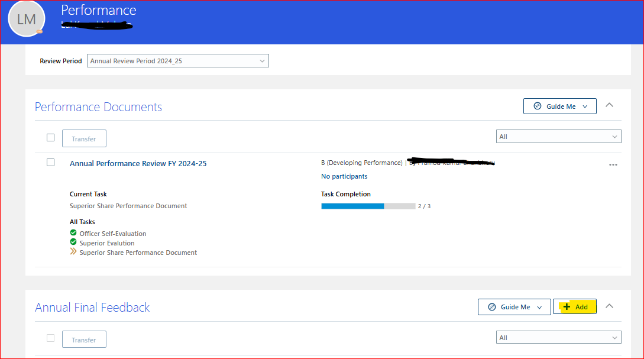Click the compass icon on Annual Final Feedback Guide Me
This screenshot has height=359, width=644.
pyautogui.click(x=493, y=306)
